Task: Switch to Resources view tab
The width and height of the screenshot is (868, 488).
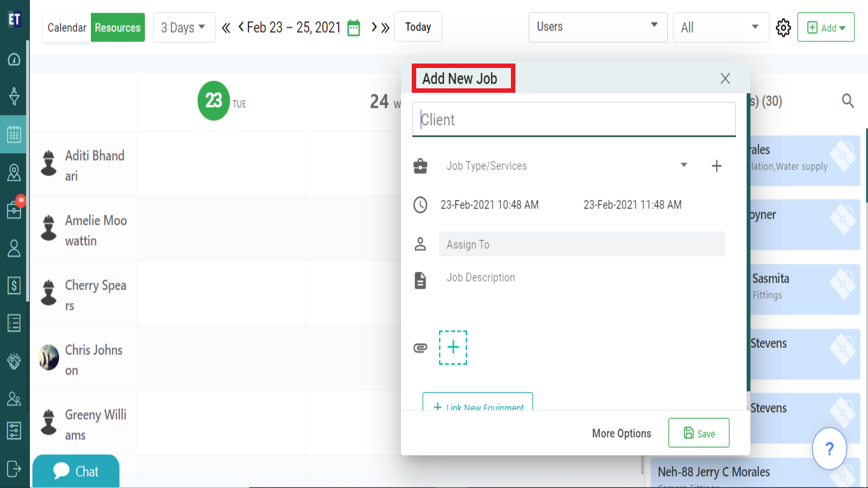Action: (x=118, y=27)
